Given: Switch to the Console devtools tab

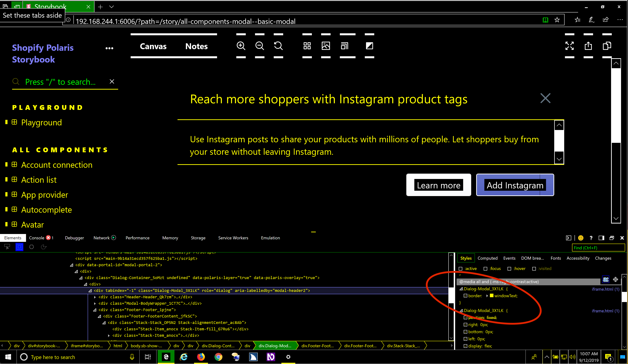Looking at the screenshot, I should [37, 238].
